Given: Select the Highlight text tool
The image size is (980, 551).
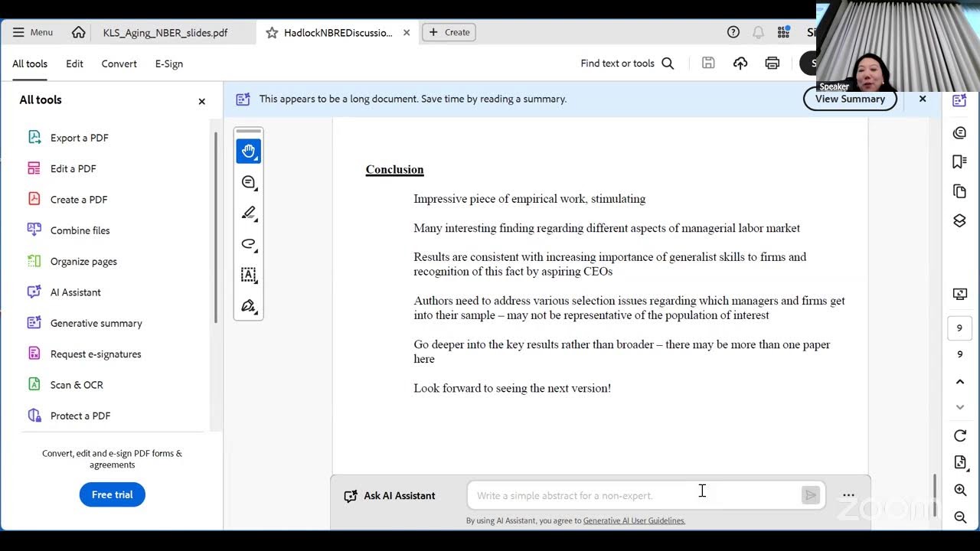Looking at the screenshot, I should pos(248,213).
